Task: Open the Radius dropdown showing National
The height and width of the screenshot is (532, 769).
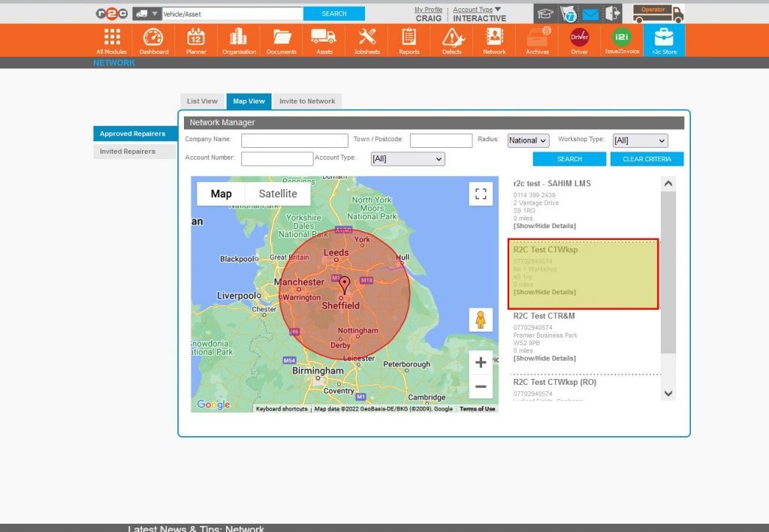Action: (527, 140)
